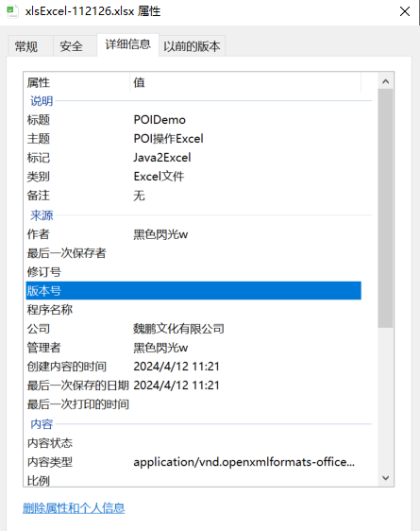Select the 详细信息 tab
This screenshot has width=420, height=531.
pos(127,44)
